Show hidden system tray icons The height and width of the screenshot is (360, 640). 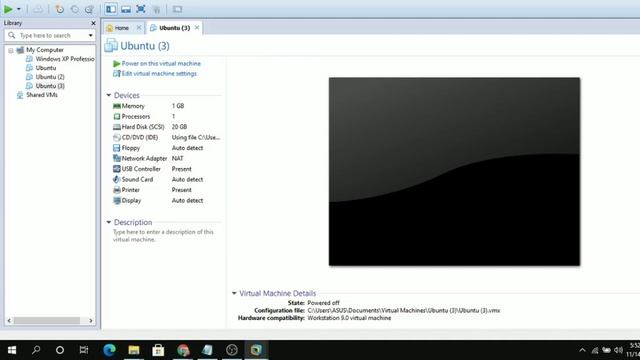click(x=582, y=350)
